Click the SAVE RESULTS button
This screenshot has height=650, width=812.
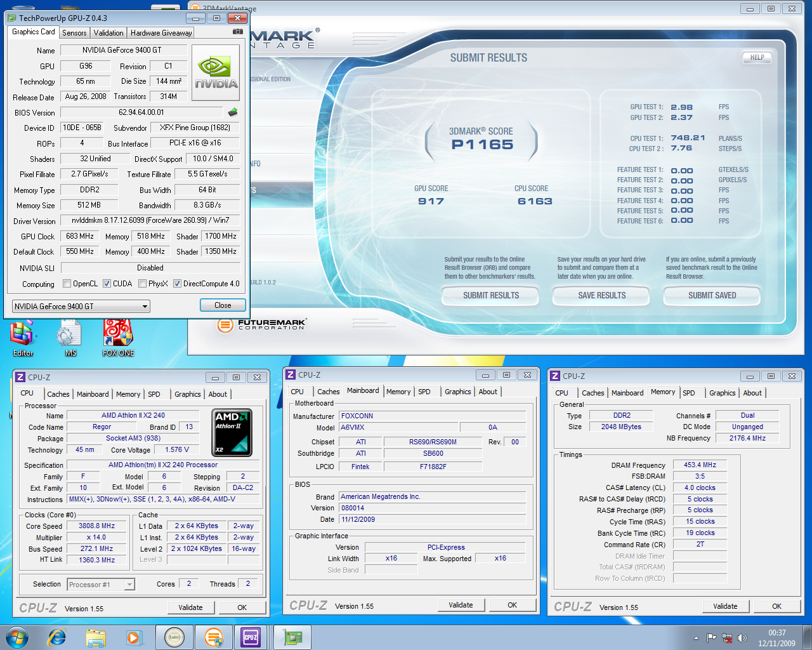coord(601,295)
